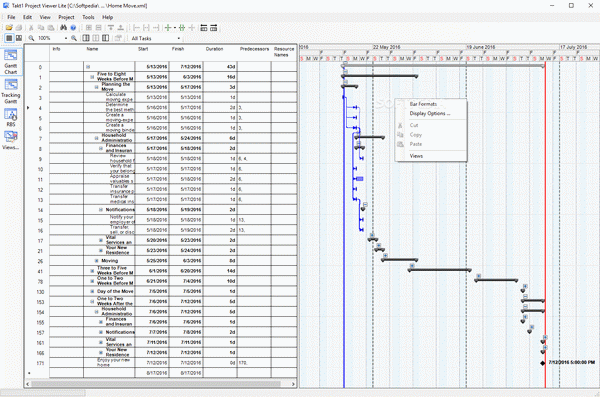Click the Enjoy your new home task name
This screenshot has height=397, width=600.
pos(114,363)
